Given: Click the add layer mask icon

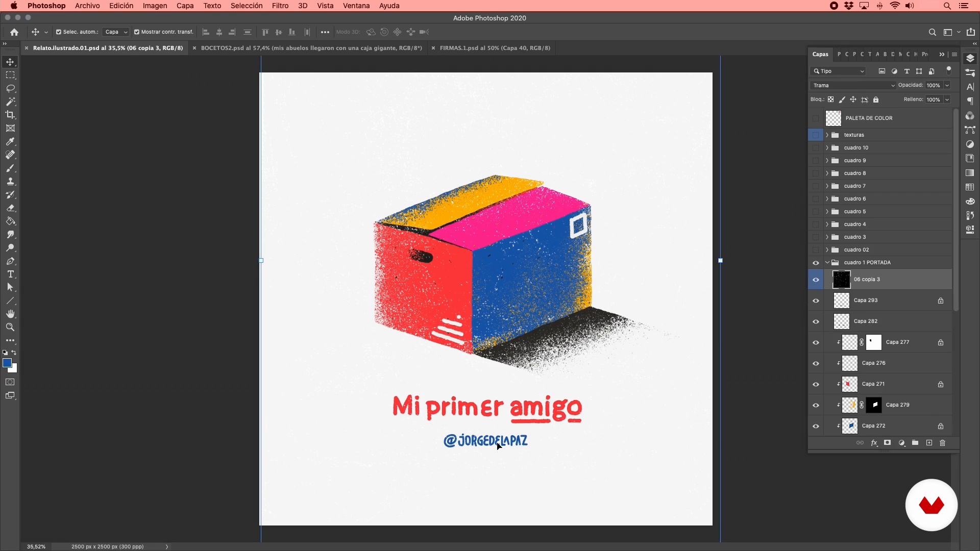Looking at the screenshot, I should pos(888,443).
